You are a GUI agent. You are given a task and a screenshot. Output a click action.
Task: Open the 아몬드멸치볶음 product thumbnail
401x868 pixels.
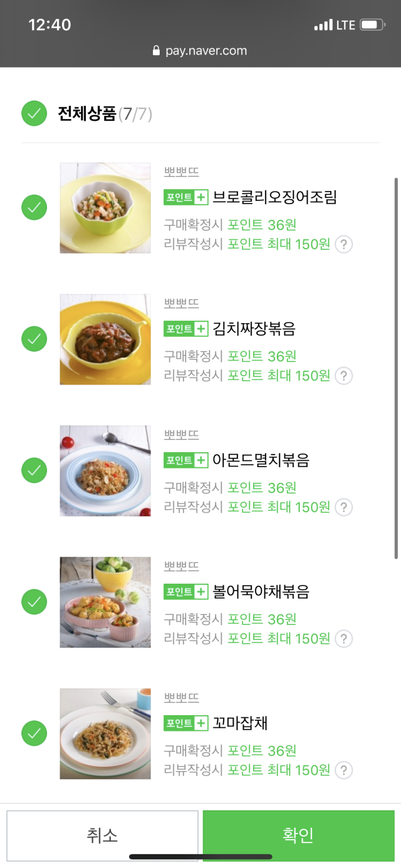[x=105, y=471]
